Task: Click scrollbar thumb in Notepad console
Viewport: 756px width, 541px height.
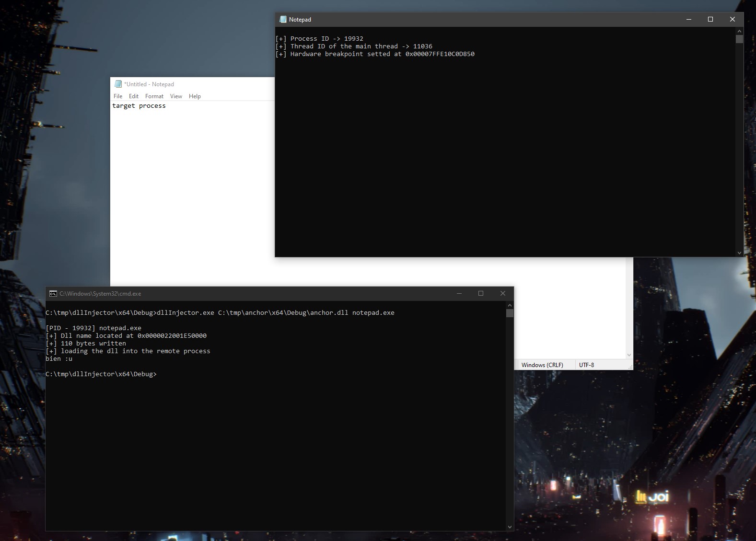Action: pyautogui.click(x=739, y=39)
